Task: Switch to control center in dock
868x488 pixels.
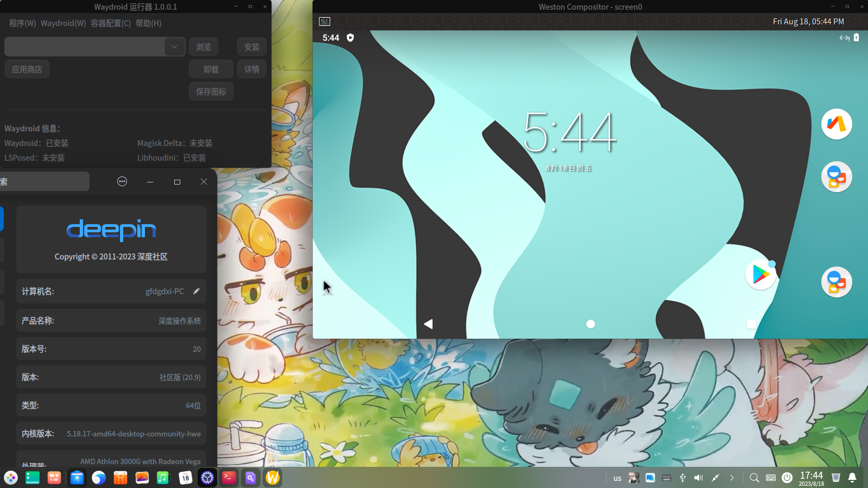Action: point(207,478)
